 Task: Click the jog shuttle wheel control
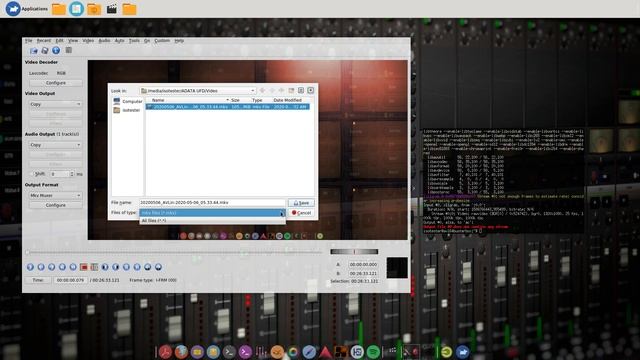coord(354,251)
